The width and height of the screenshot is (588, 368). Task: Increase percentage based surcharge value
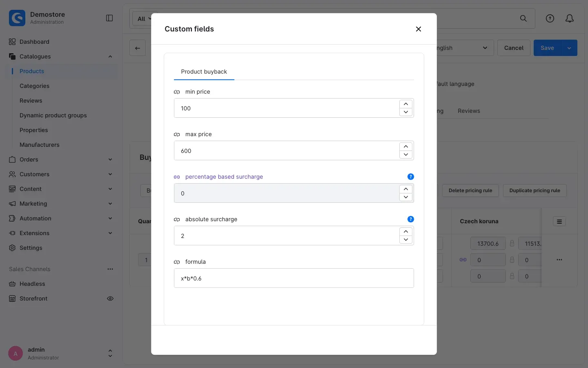[406, 189]
